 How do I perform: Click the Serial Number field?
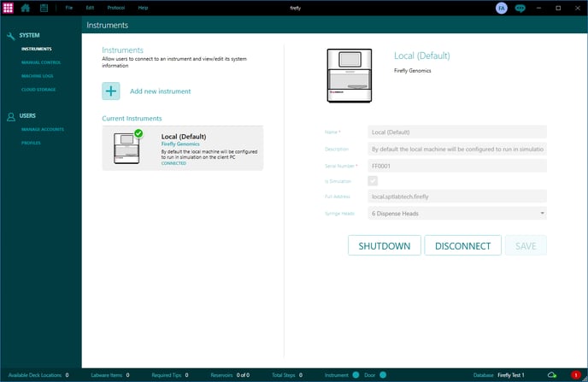457,164
